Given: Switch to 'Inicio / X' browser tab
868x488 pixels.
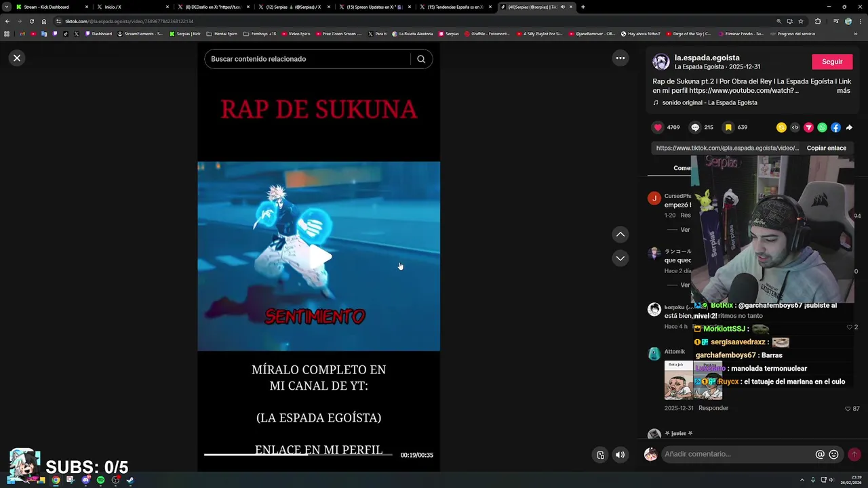Looking at the screenshot, I should click(132, 7).
